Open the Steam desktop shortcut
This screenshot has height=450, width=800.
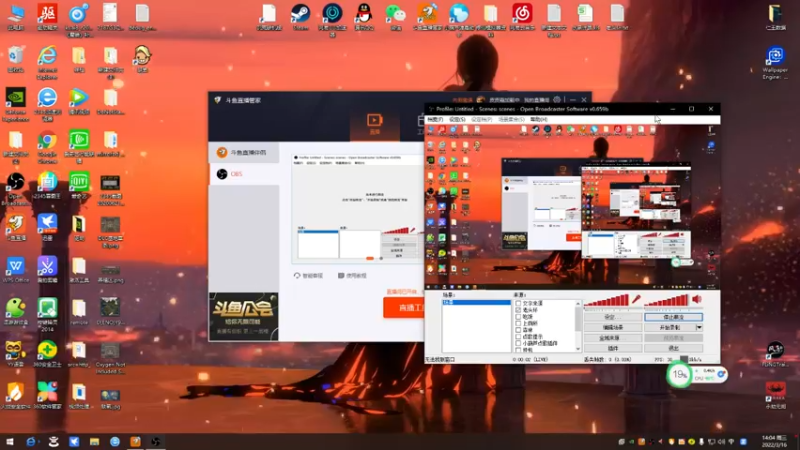[301, 14]
